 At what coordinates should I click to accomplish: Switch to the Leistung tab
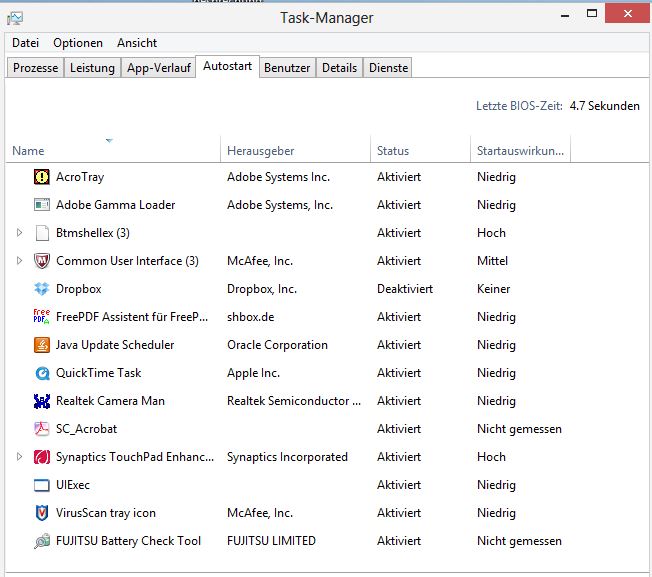[92, 68]
